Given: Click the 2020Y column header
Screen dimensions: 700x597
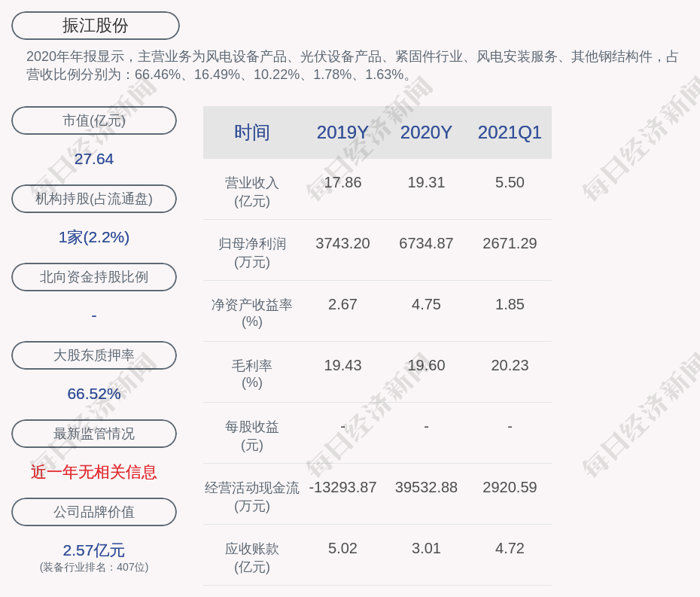Looking at the screenshot, I should pyautogui.click(x=426, y=132).
